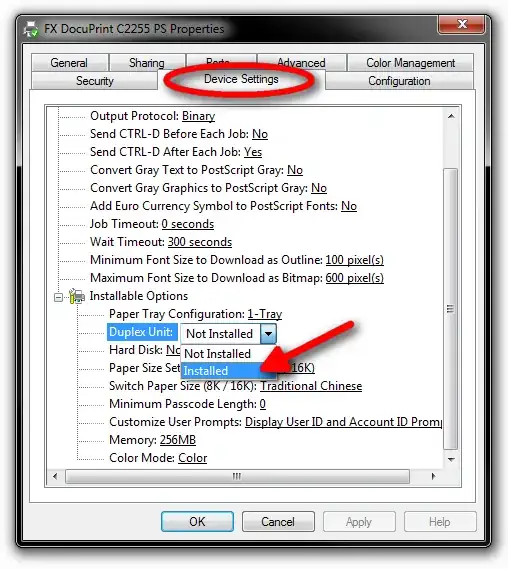Select the Installable Options label
The image size is (508, 569).
[139, 296]
